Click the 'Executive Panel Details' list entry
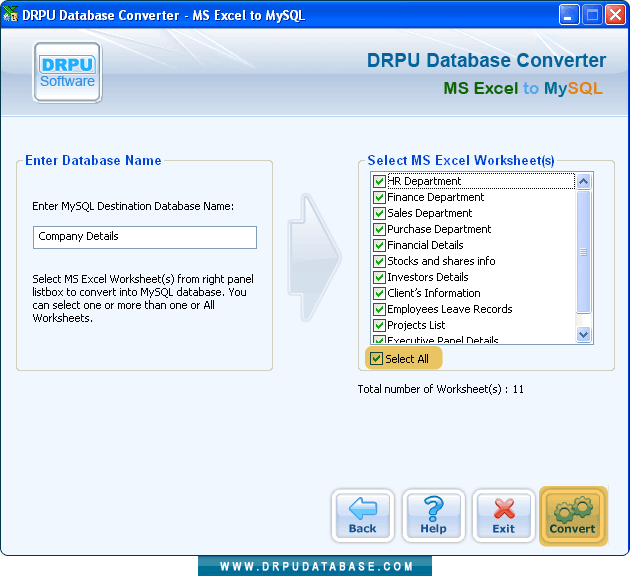The width and height of the screenshot is (630, 576). (443, 340)
